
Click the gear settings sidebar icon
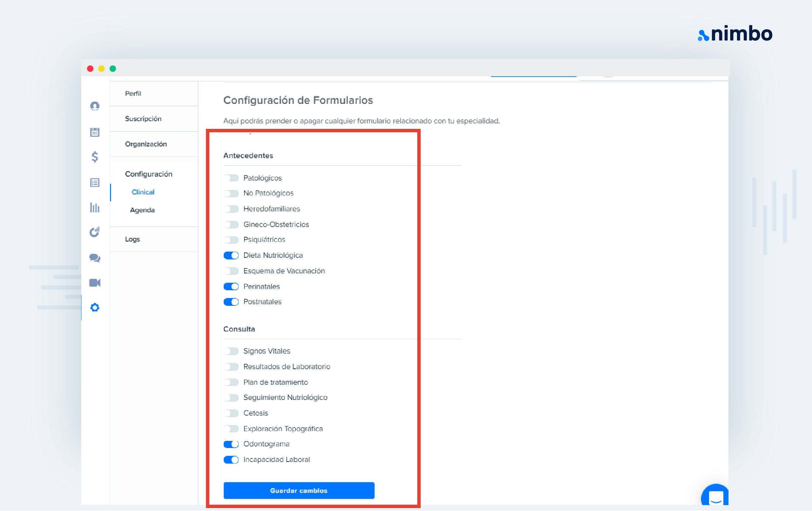pos(95,308)
